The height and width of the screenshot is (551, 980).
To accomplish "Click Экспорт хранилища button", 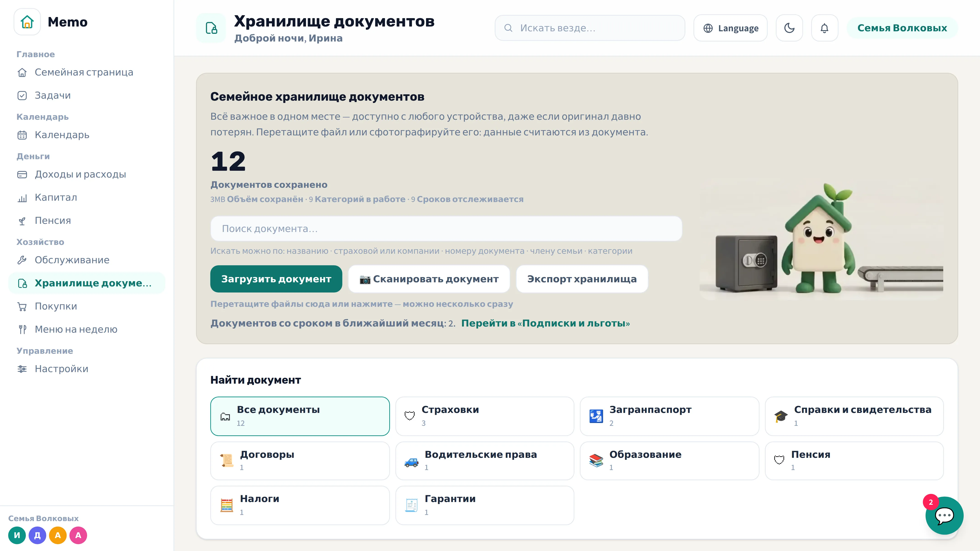I will pos(582,279).
